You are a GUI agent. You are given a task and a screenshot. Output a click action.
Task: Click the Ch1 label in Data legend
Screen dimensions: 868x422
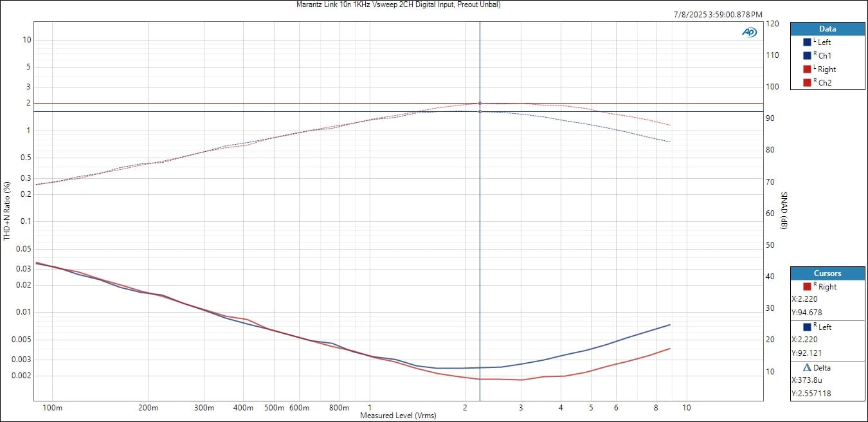824,56
